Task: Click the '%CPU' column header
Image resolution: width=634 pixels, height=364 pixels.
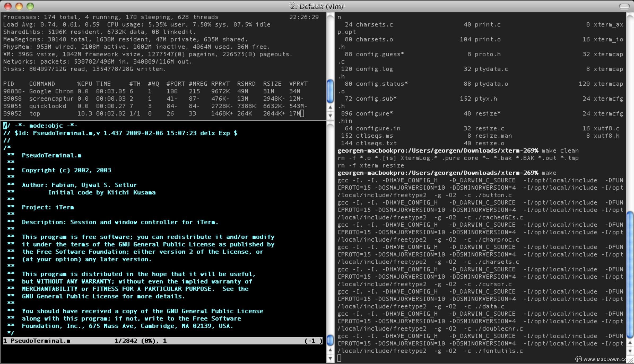Action: [85, 84]
